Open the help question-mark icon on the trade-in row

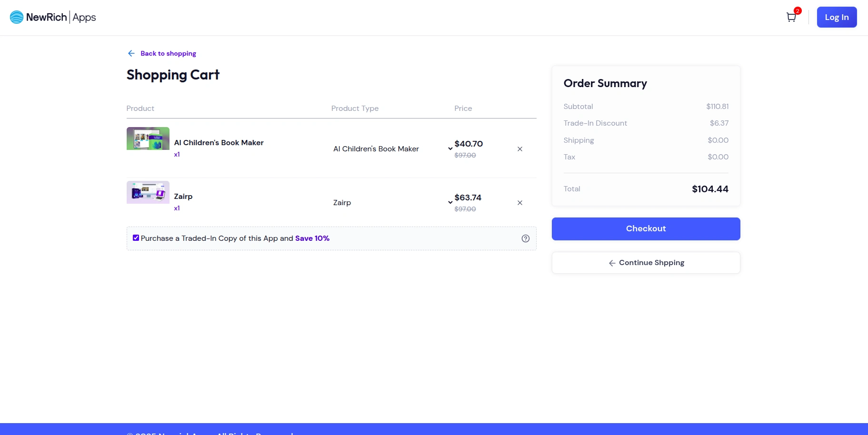526,238
